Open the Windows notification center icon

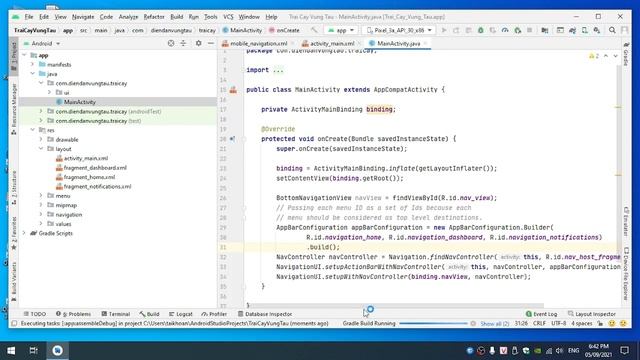click(x=624, y=351)
